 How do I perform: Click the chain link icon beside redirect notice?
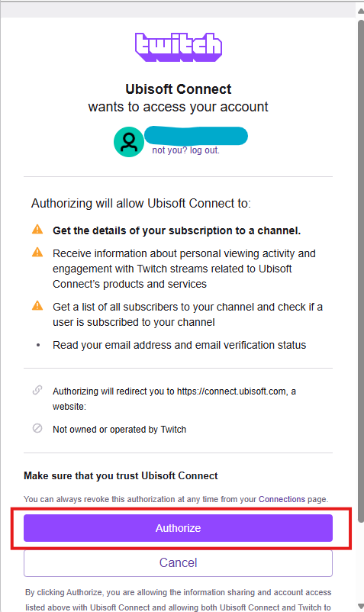click(37, 390)
